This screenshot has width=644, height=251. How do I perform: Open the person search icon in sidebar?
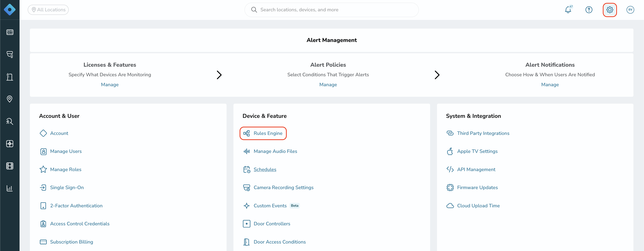[10, 121]
